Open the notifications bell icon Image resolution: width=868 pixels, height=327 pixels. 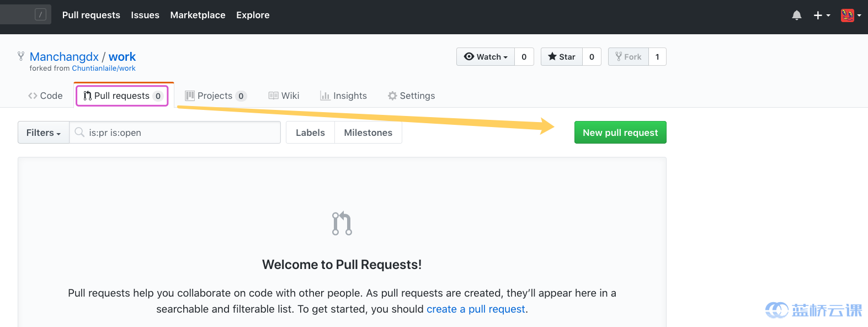(x=796, y=15)
